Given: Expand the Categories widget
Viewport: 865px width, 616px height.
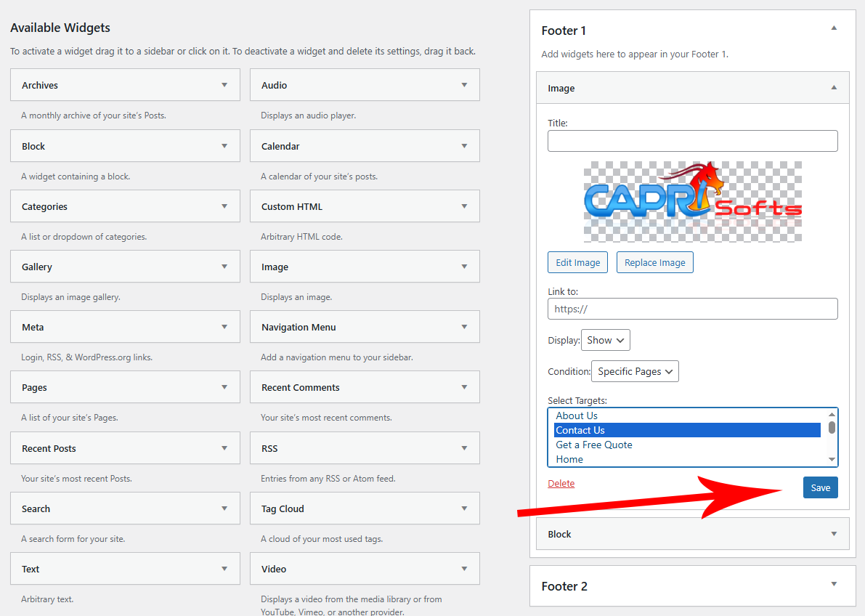Looking at the screenshot, I should [x=224, y=206].
